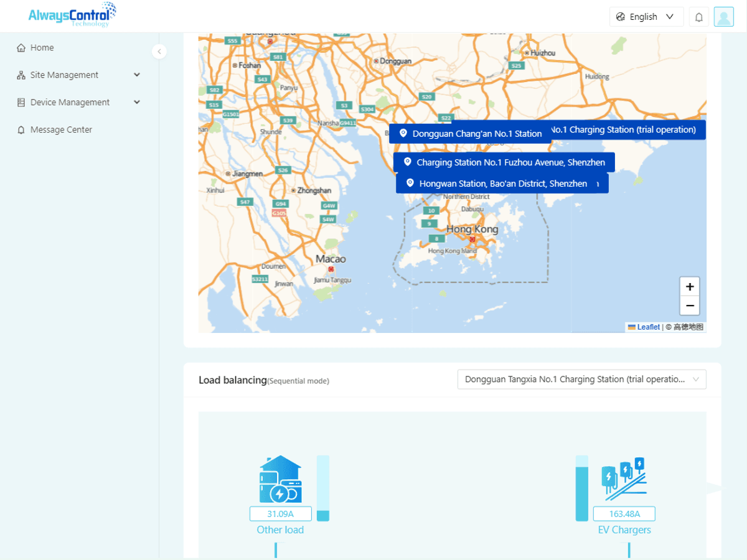Click the Home icon in sidebar
747x560 pixels.
click(x=21, y=48)
